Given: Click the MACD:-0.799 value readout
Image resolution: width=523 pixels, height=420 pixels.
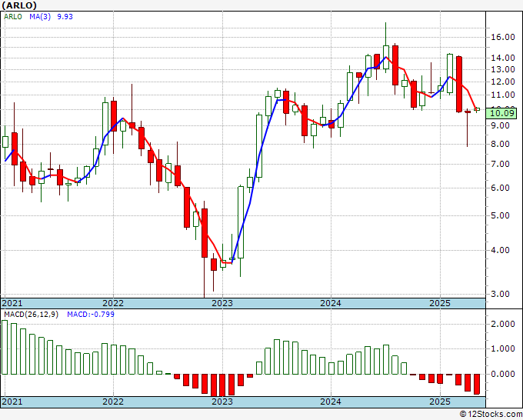Looking at the screenshot, I should pyautogui.click(x=91, y=315).
